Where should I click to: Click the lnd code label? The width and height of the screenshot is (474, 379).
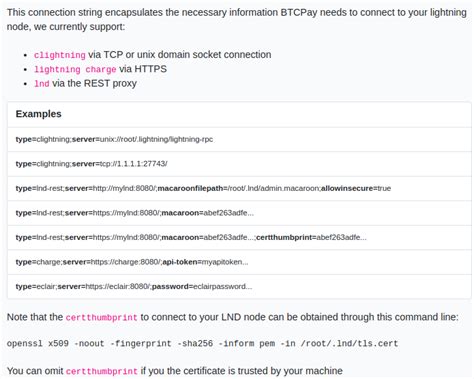42,83
